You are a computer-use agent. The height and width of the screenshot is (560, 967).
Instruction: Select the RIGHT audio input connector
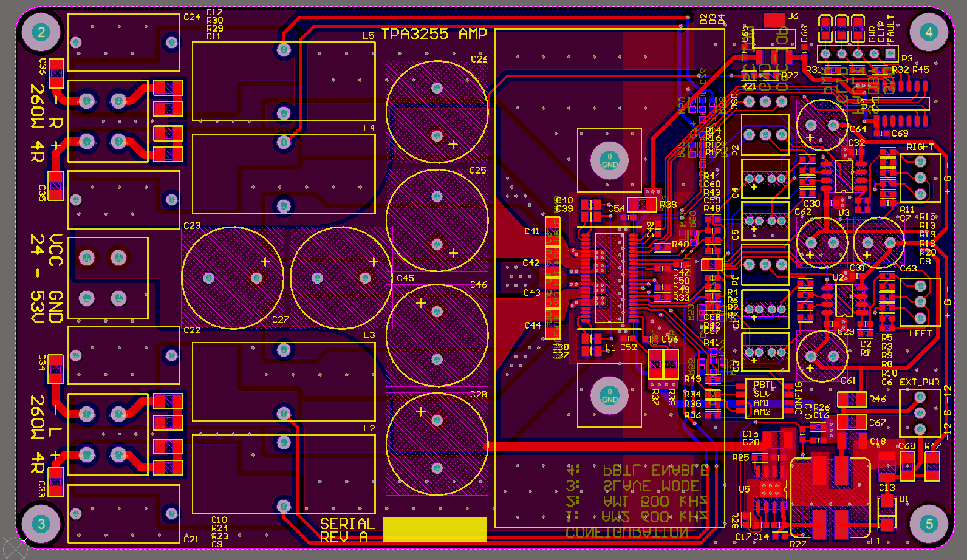(920, 178)
